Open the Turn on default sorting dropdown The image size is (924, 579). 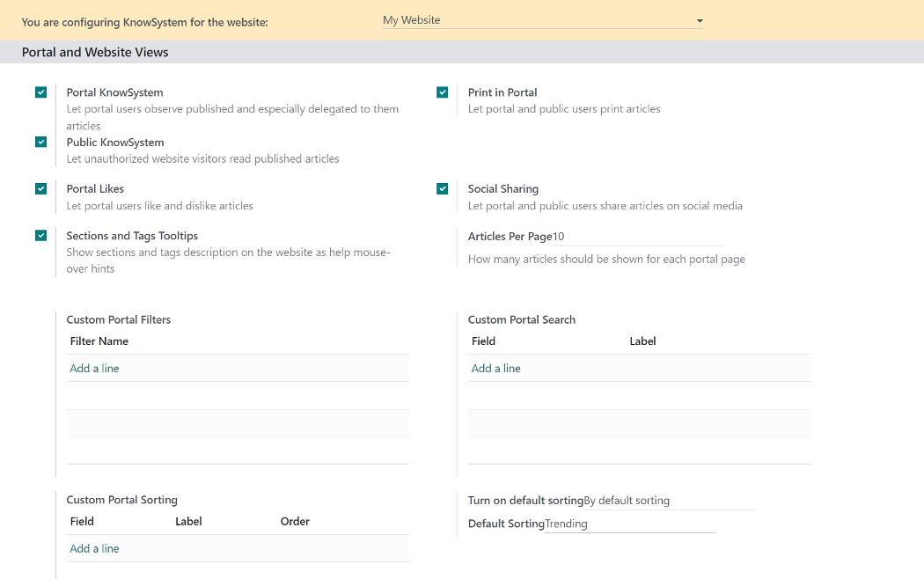669,501
